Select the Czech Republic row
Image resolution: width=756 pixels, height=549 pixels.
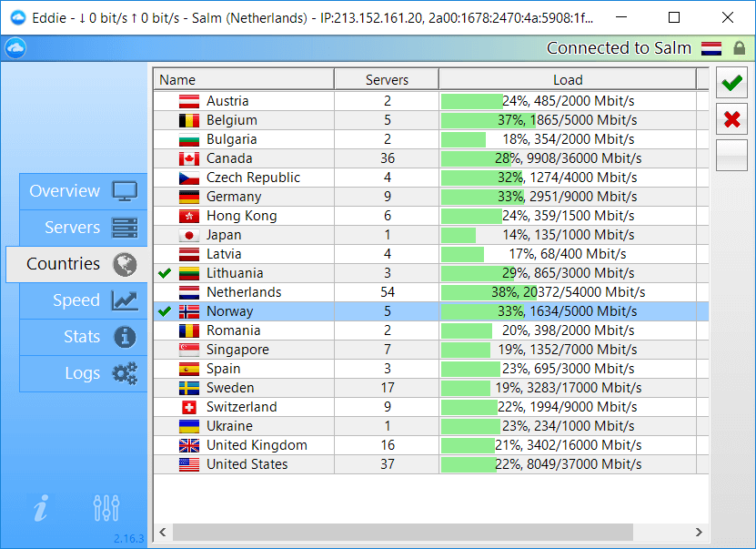tap(431, 178)
